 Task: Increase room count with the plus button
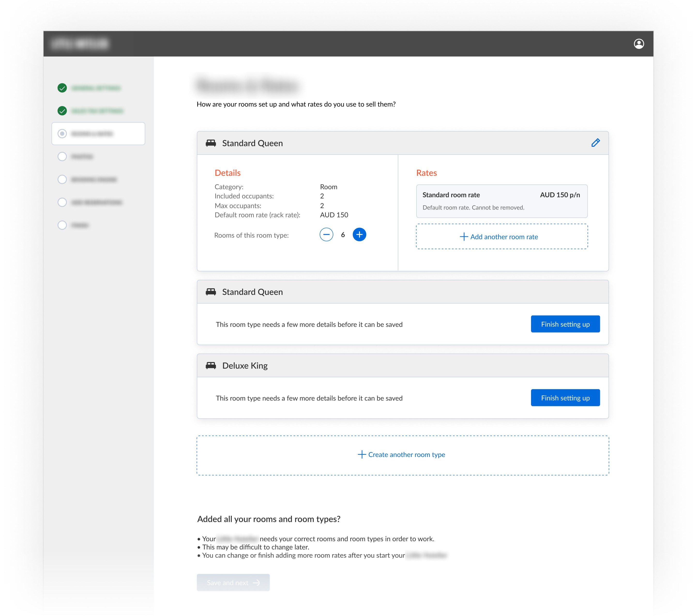tap(359, 235)
